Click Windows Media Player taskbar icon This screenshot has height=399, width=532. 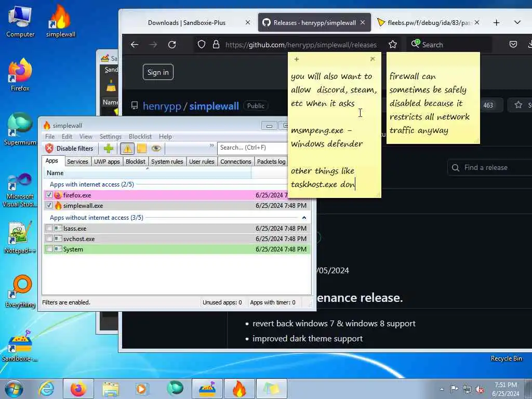click(x=141, y=389)
